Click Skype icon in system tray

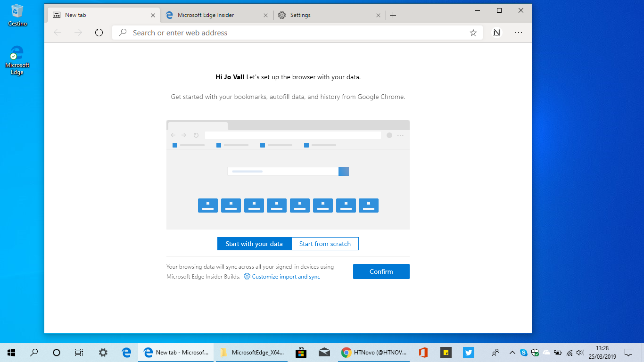(524, 352)
